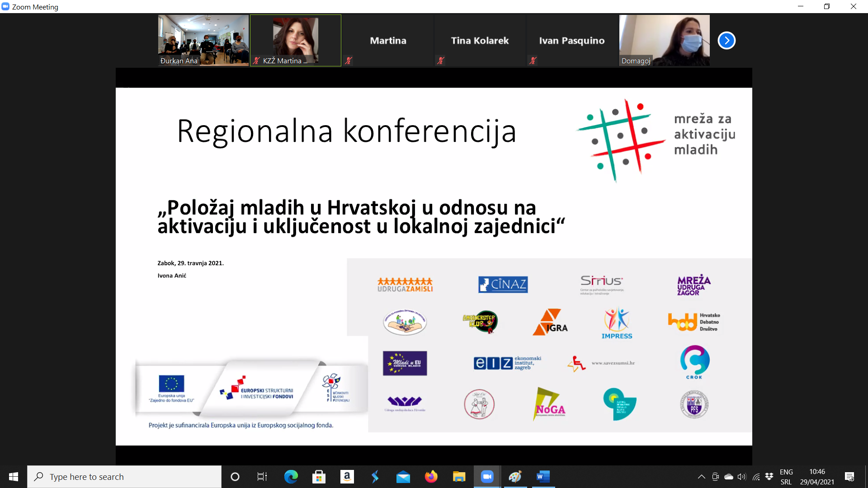Open the notification action center
Screen dimensions: 868x488
(x=849, y=477)
